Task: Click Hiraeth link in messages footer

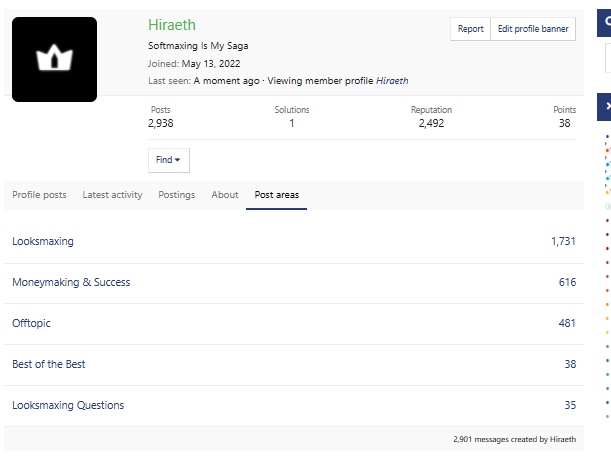Action: (x=563, y=439)
